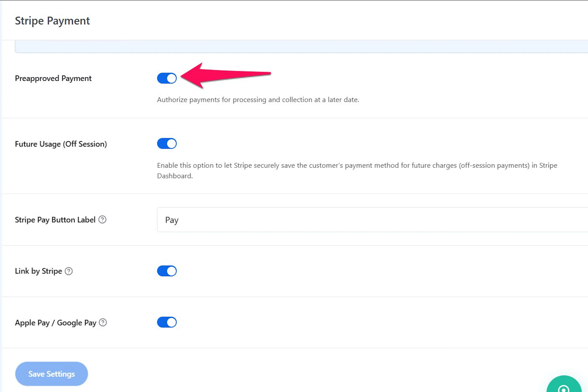Screen dimensions: 588x392
Task: Disable the Preapproved Payment toggle
Action: [x=167, y=78]
